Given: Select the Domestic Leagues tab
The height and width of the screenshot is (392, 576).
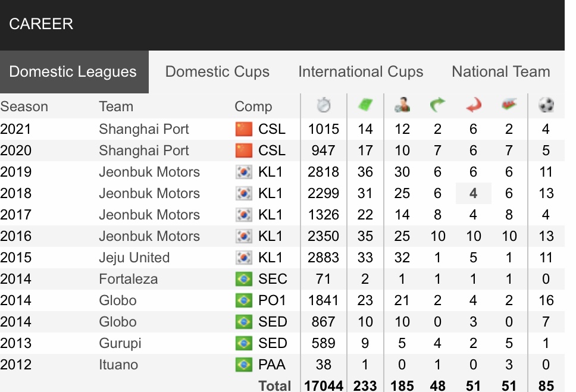Looking at the screenshot, I should click(74, 71).
